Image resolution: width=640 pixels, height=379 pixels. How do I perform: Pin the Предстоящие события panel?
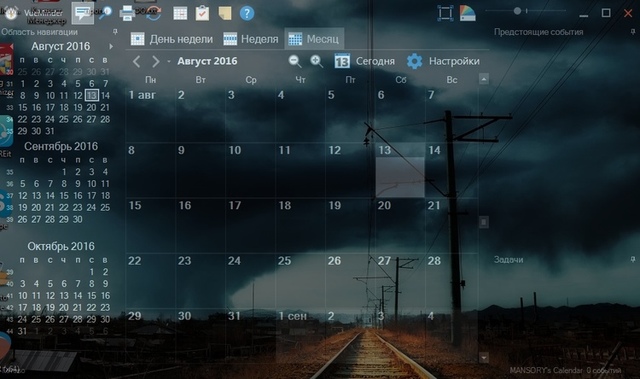click(633, 32)
